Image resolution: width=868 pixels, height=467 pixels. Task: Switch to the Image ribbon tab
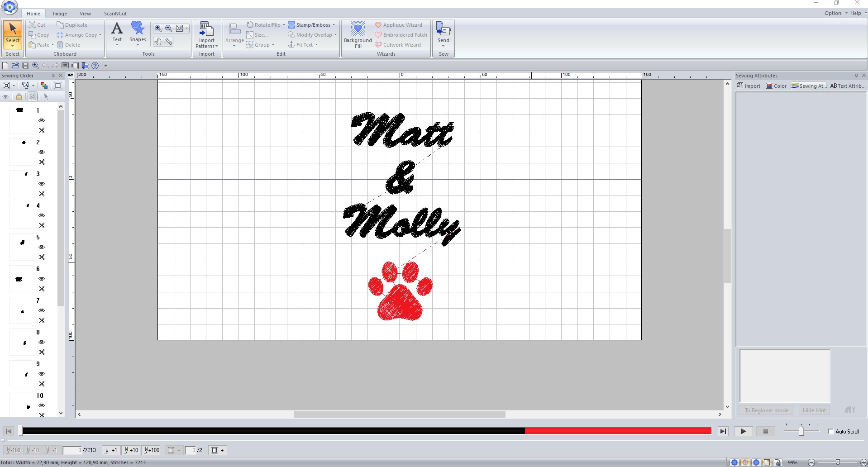coord(60,14)
